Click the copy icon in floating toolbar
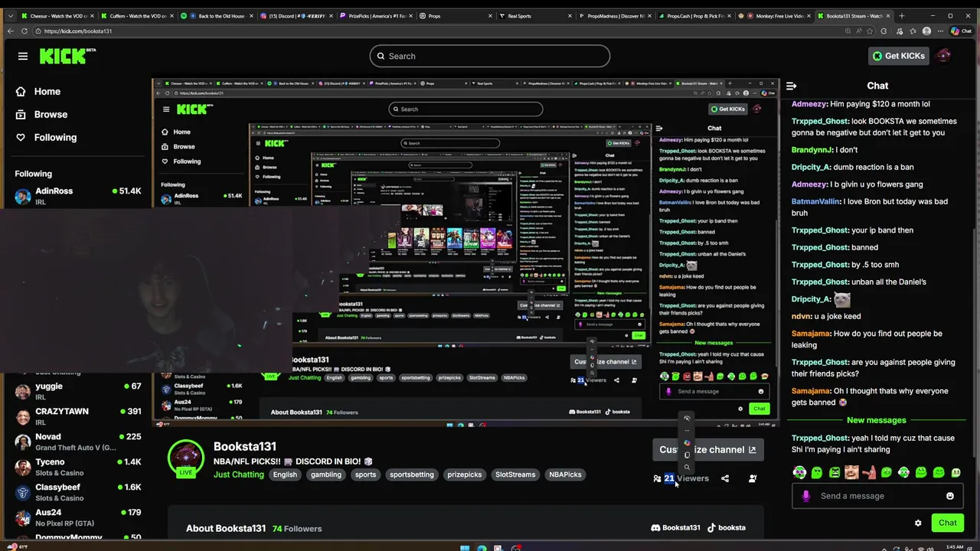This screenshot has width=980, height=551. pos(688,455)
